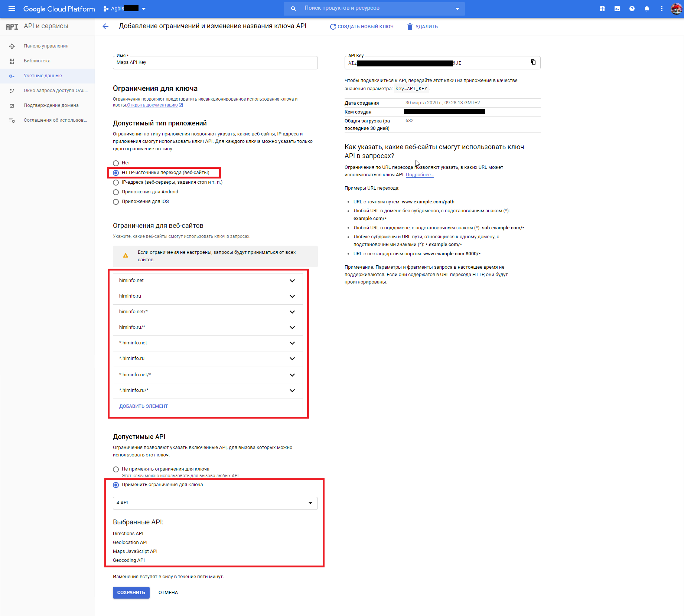
Task: Select 'Применить ограничения для ключа' radio
Action: point(116,485)
